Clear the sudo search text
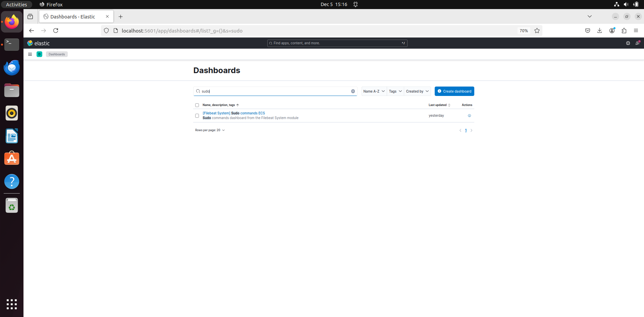The width and height of the screenshot is (644, 317). point(353,91)
